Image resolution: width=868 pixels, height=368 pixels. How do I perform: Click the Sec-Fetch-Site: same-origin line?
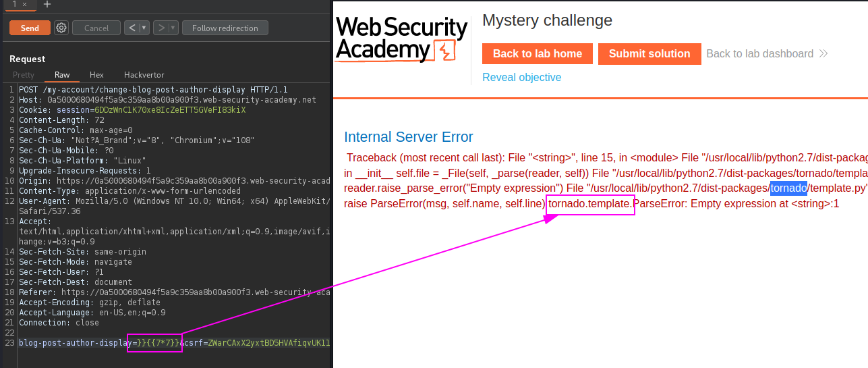pos(82,252)
